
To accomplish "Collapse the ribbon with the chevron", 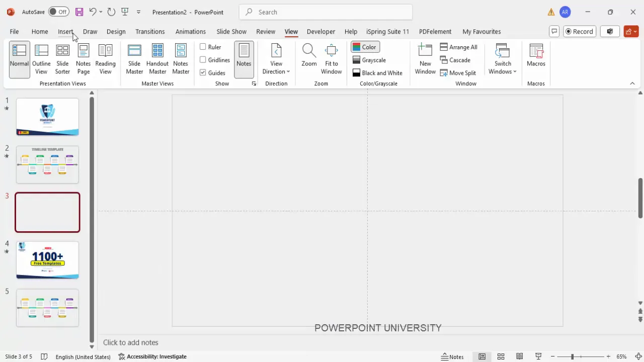I will [632, 83].
